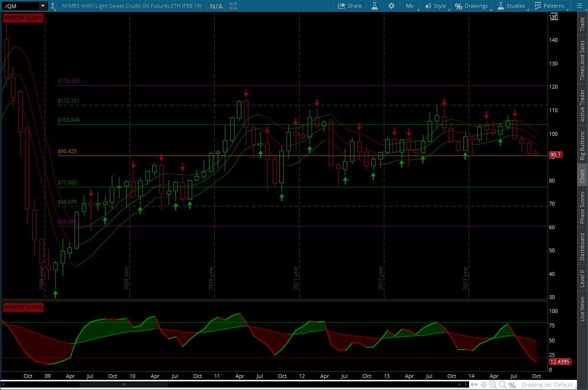Screen dimensions: 588x390
Task: Click the percent icon in bottom bar
Action: (x=512, y=384)
